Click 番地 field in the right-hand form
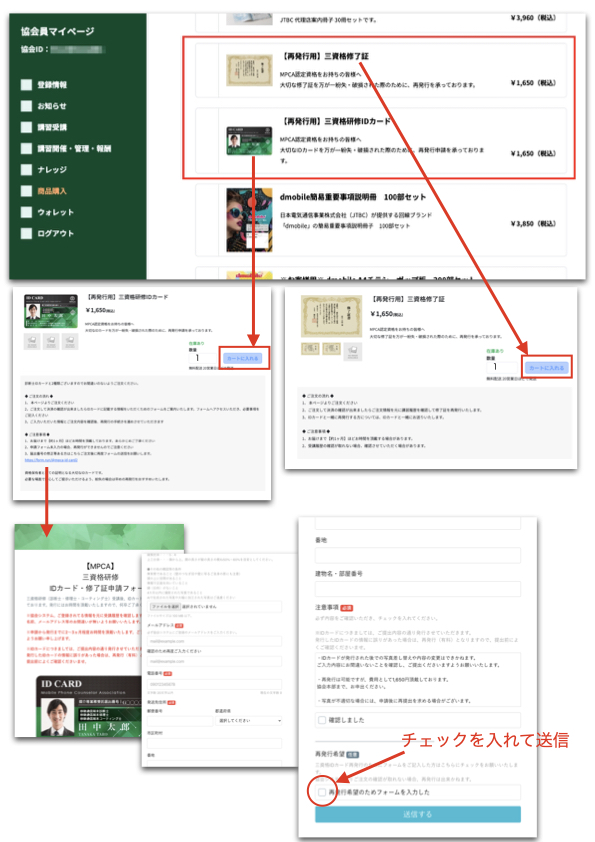 (418, 555)
